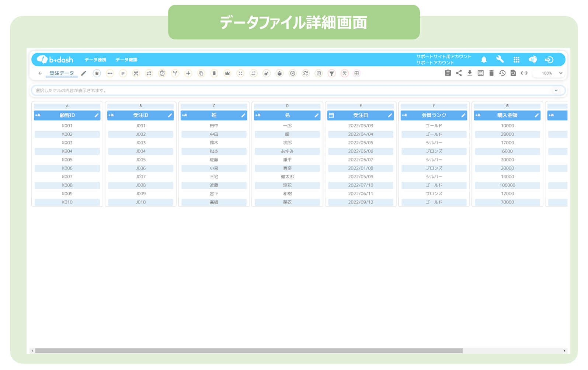Open the apps grid icon
The image size is (588, 370).
pos(516,60)
